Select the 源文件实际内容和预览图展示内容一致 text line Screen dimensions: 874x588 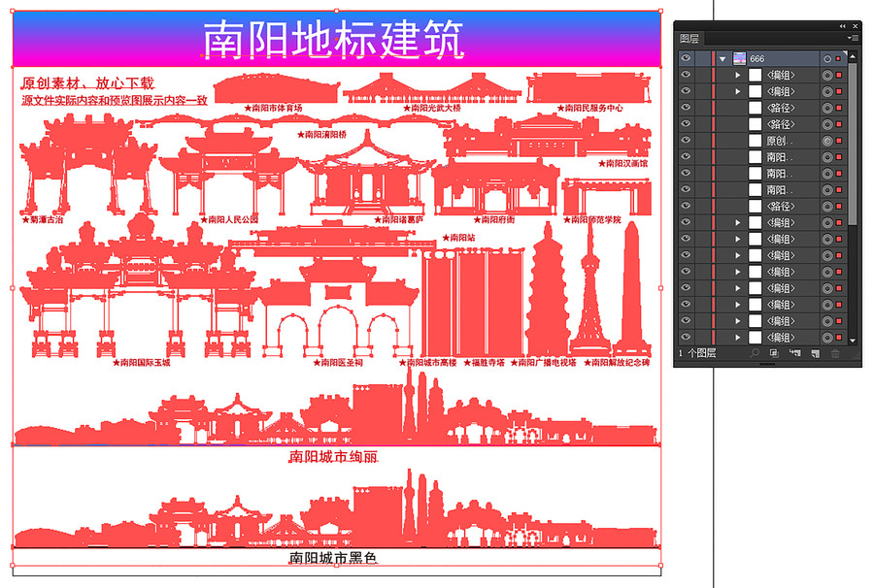(x=115, y=100)
